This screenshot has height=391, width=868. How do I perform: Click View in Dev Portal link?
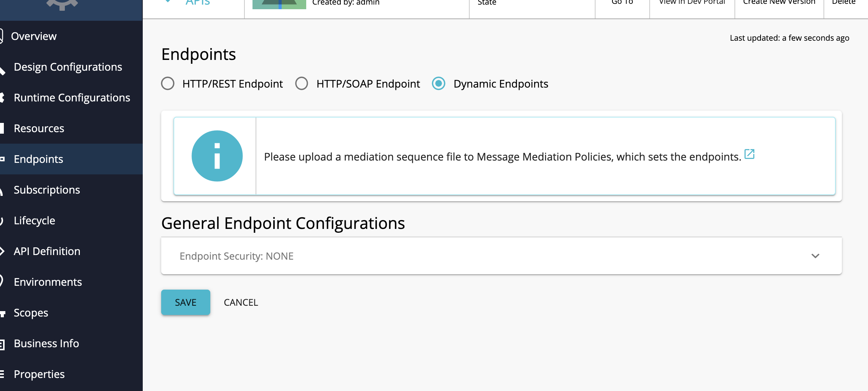coord(692,2)
